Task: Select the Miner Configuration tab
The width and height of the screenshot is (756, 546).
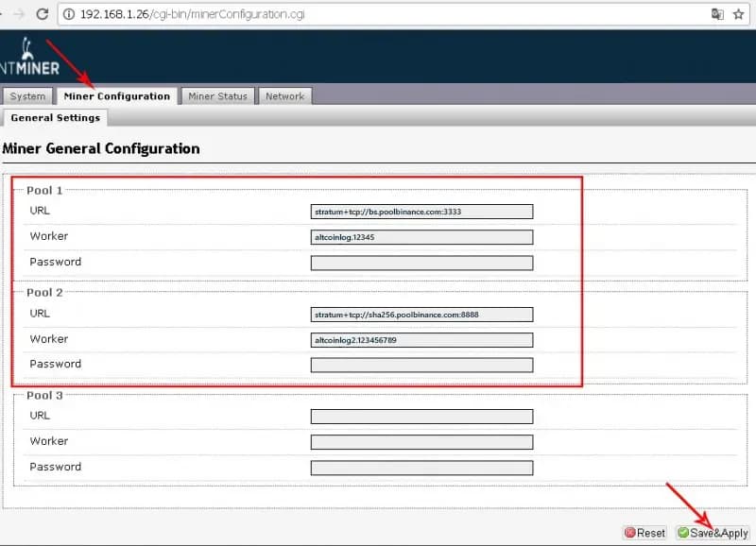Action: (x=117, y=96)
